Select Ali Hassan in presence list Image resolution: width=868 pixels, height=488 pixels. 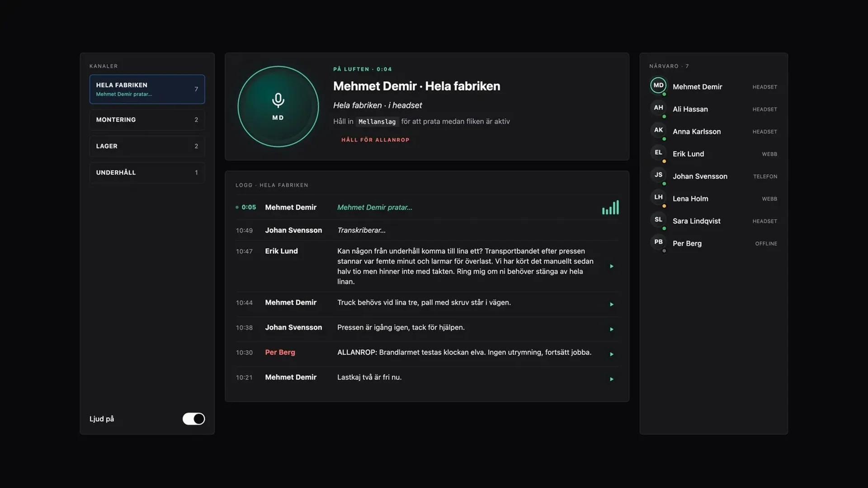(713, 109)
